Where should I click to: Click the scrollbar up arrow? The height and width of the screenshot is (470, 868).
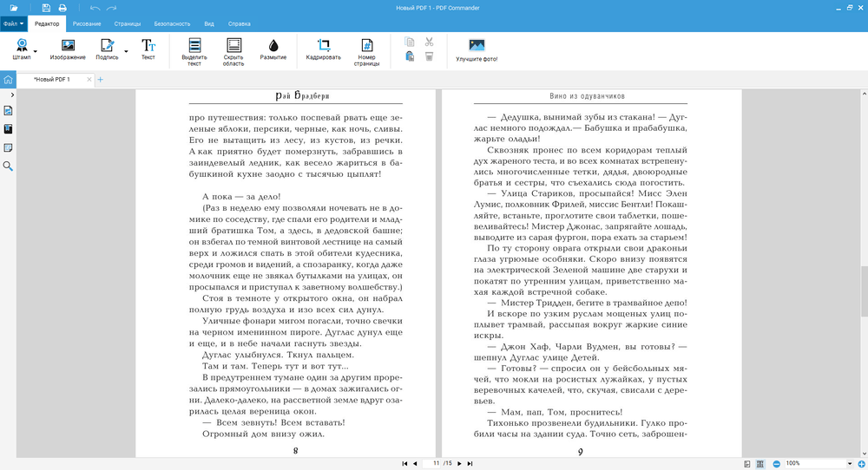tap(865, 94)
